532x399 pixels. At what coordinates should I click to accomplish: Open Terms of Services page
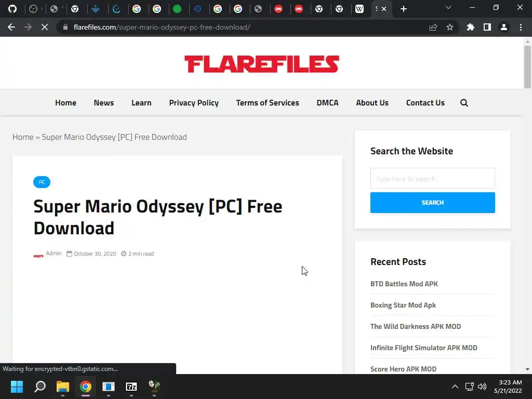pyautogui.click(x=268, y=103)
